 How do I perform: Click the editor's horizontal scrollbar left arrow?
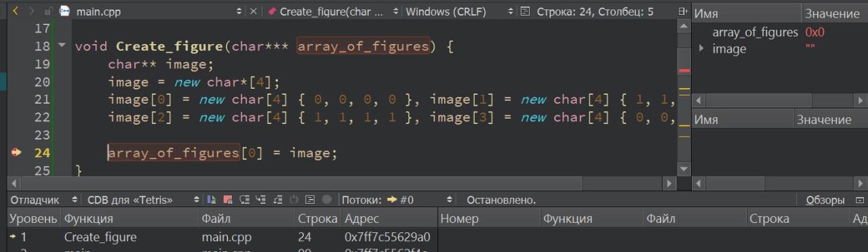point(14,183)
